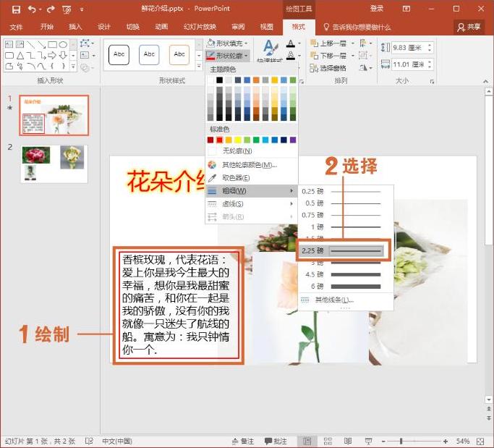Viewport: 494px width, 448px height.
Task: Pick the black theme color swatch
Action: (219, 80)
